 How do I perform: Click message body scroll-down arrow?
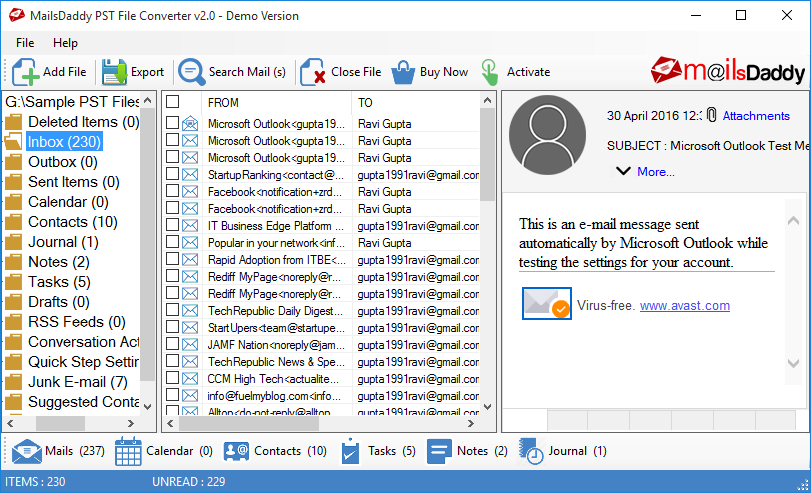coord(793,364)
